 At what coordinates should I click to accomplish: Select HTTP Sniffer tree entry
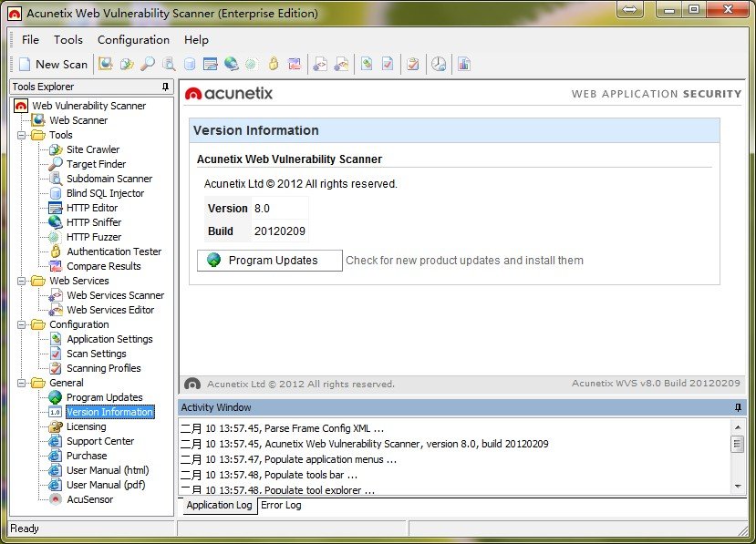click(x=94, y=222)
